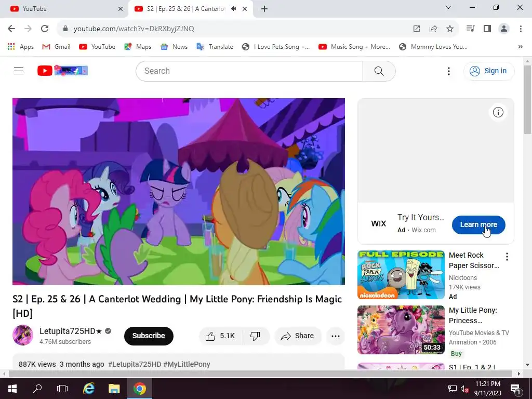
Task: View site information lock icon
Action: click(65, 29)
